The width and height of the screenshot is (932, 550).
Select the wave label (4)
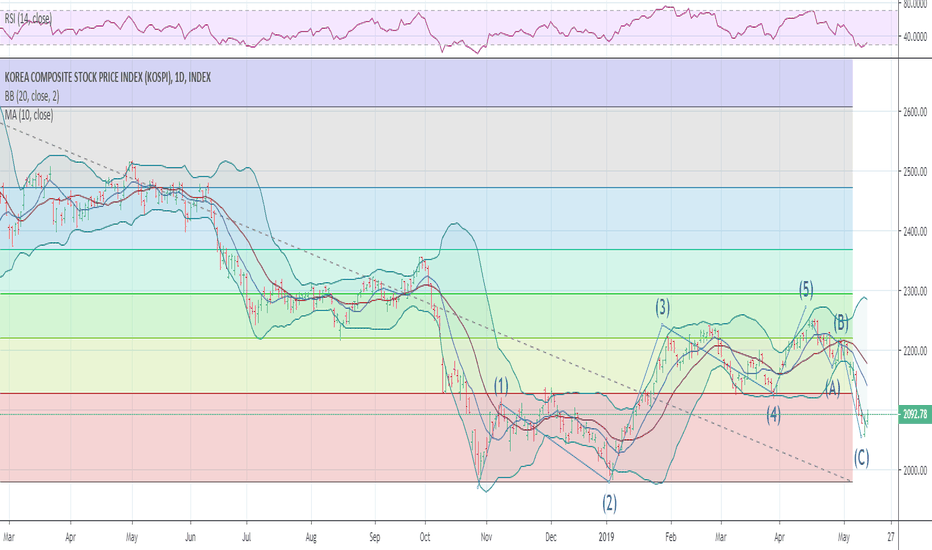tap(773, 414)
